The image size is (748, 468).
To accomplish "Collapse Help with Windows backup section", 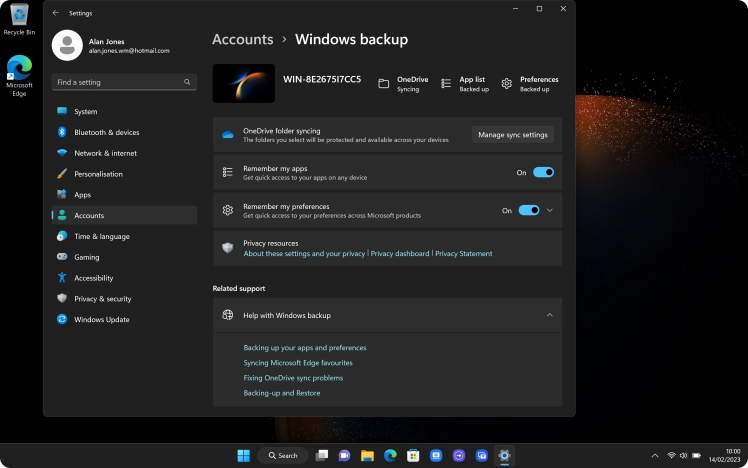I will coord(550,315).
